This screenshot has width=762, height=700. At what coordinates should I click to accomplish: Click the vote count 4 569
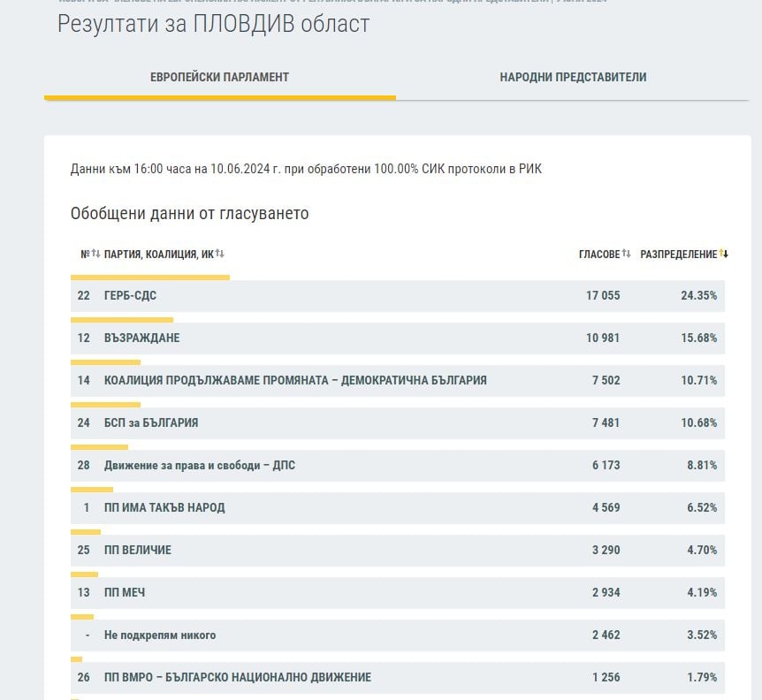606,507
